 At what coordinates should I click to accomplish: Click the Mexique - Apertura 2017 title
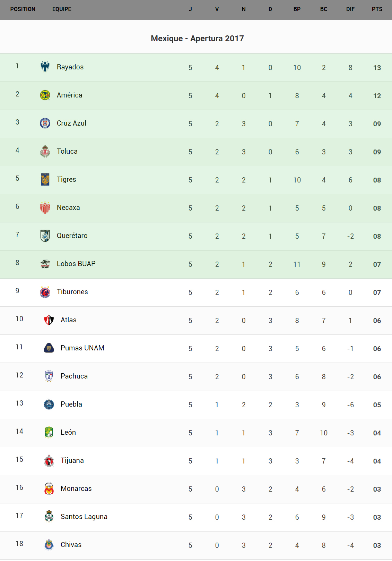pos(197,39)
